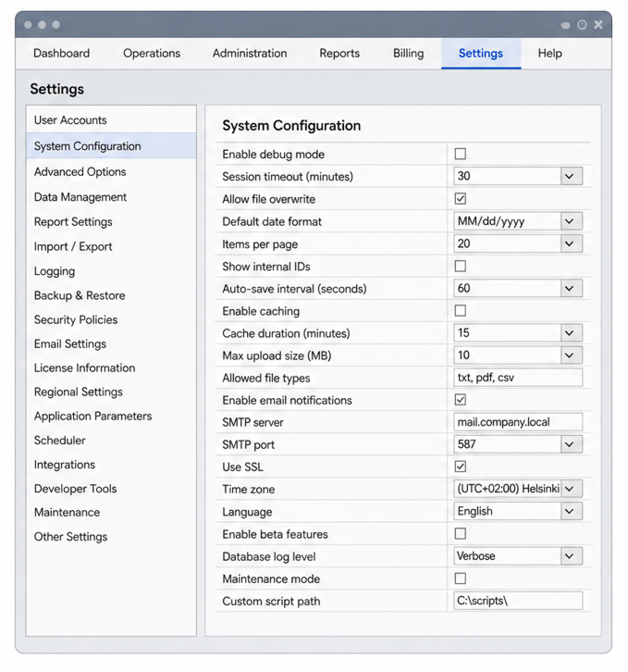
Task: Open the Logging settings
Action: click(x=111, y=271)
